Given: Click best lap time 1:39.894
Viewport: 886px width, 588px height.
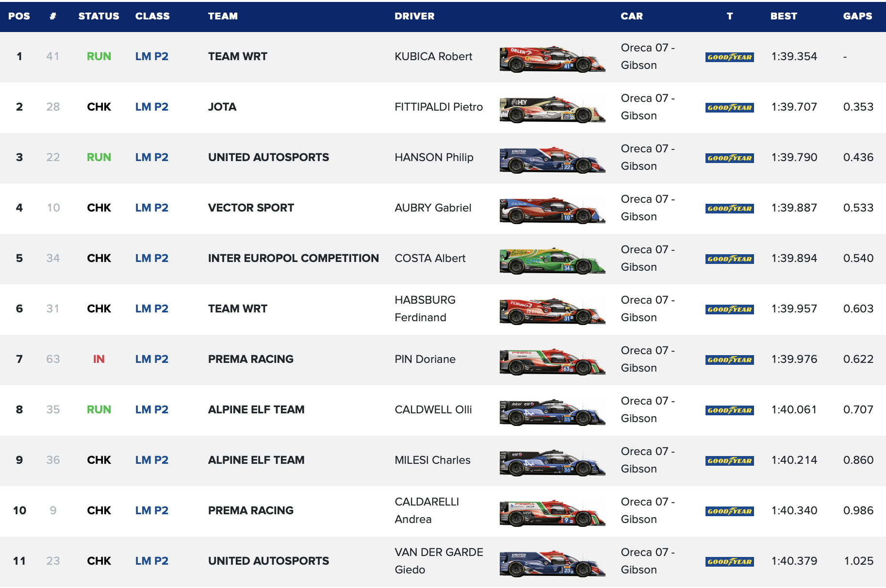Looking at the screenshot, I should click(794, 258).
